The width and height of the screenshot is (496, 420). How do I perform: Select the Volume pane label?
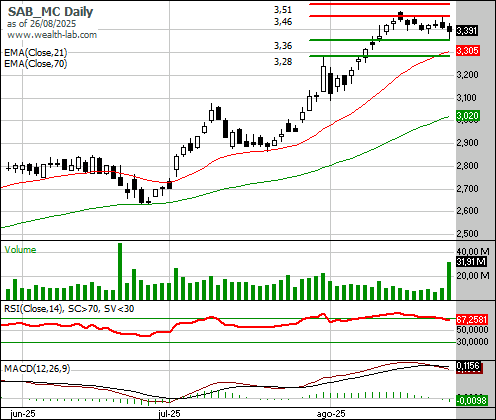pos(20,250)
